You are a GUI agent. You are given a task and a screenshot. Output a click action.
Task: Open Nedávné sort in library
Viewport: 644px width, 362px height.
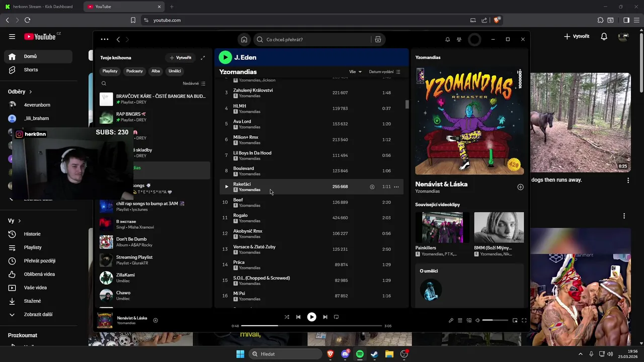(194, 83)
